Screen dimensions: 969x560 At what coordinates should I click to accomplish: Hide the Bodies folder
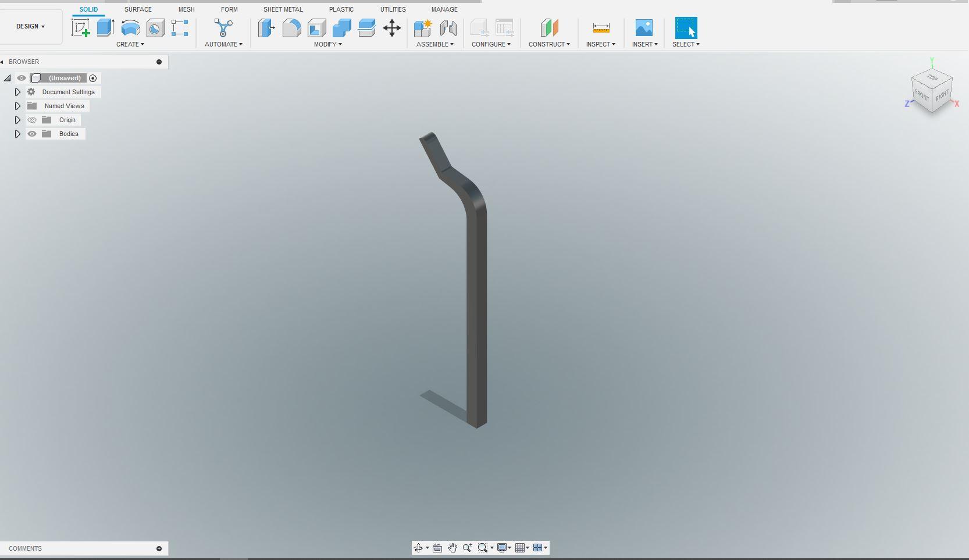click(x=32, y=134)
